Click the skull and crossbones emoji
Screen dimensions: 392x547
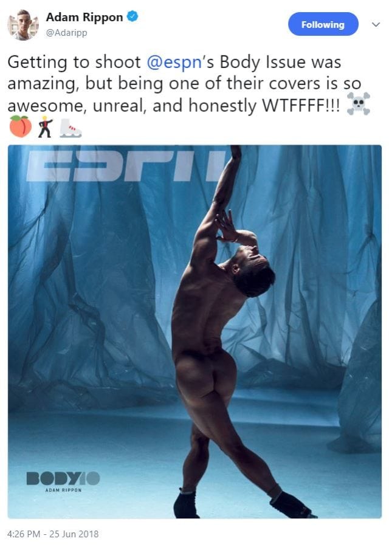(x=359, y=104)
